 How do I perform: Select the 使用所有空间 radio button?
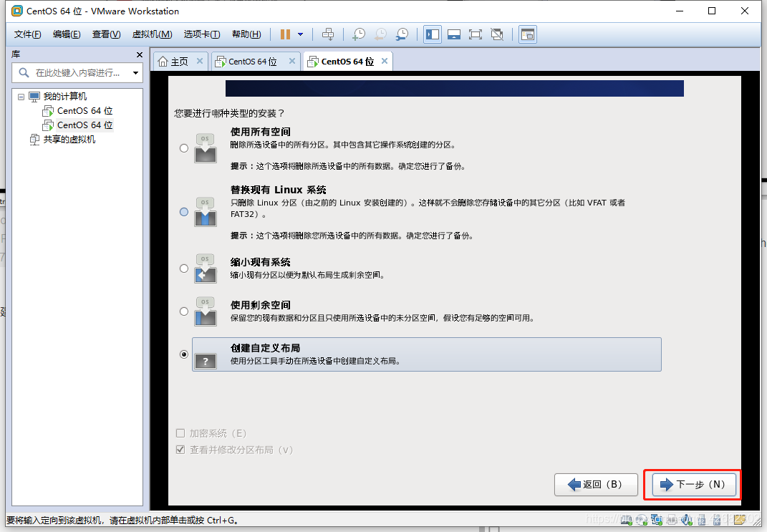[x=184, y=148]
